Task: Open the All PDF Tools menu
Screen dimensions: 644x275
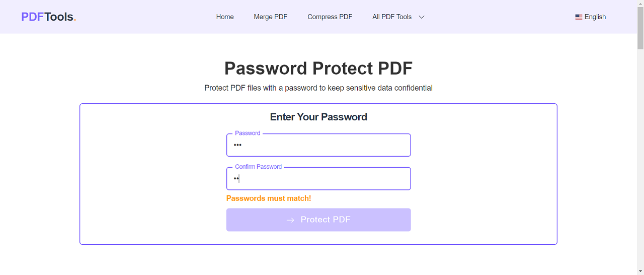Action: point(392,17)
